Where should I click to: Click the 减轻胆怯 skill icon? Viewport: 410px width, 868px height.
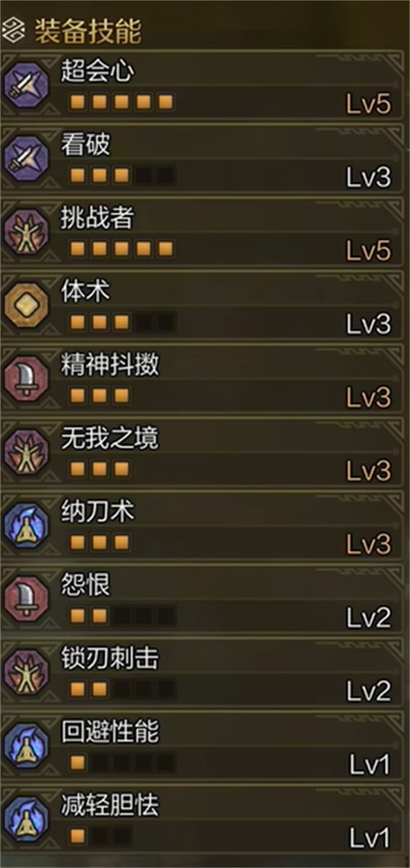[26, 819]
